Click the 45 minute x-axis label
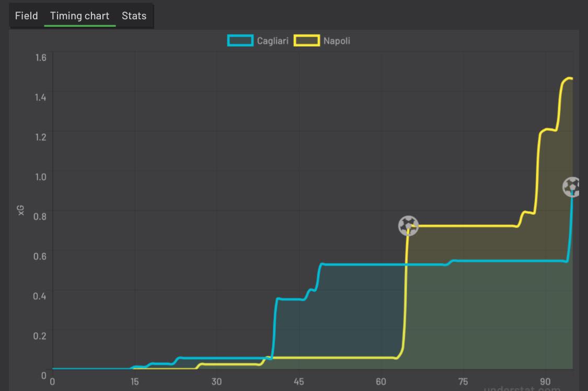This screenshot has height=391, width=588. tap(298, 382)
